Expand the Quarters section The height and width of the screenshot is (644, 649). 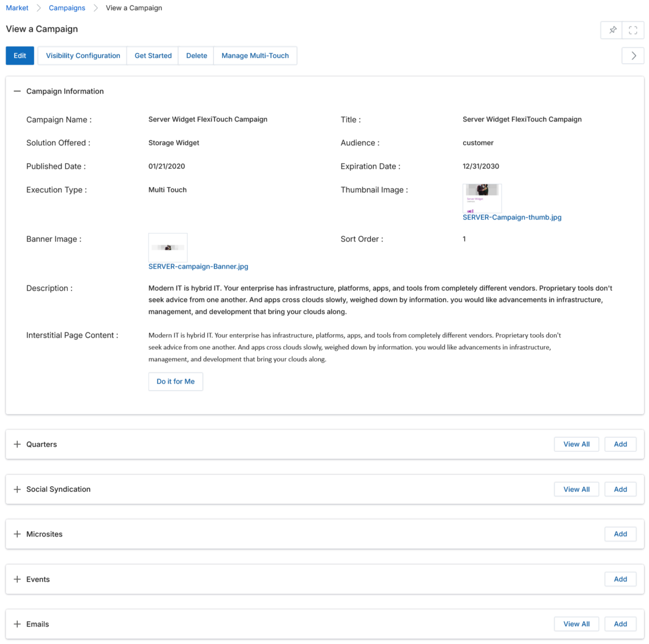(x=17, y=444)
